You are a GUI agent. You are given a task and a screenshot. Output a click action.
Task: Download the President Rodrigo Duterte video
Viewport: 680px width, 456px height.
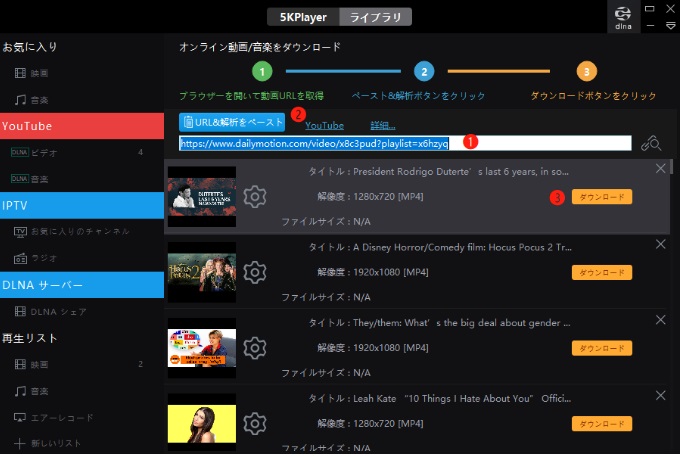pyautogui.click(x=602, y=197)
